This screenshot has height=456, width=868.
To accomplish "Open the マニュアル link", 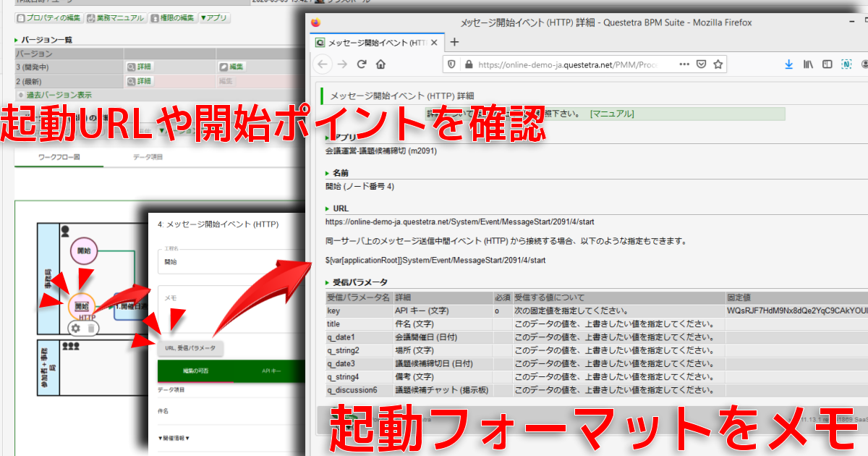I will tap(612, 114).
